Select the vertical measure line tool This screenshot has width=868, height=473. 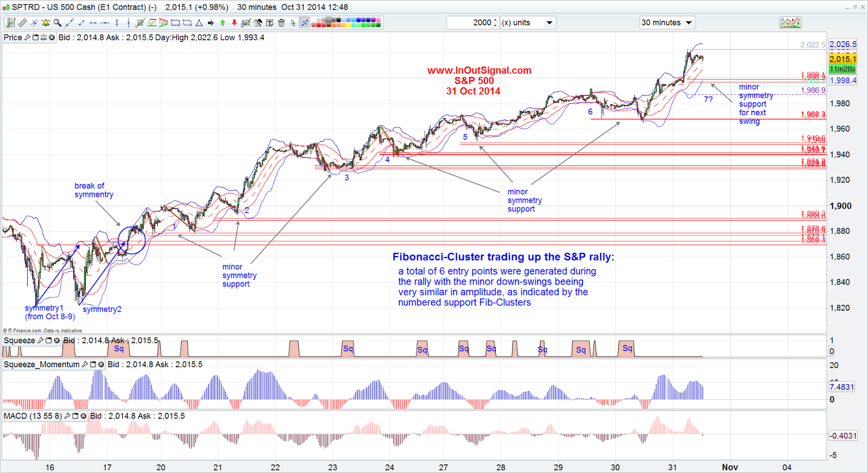pyautogui.click(x=117, y=23)
